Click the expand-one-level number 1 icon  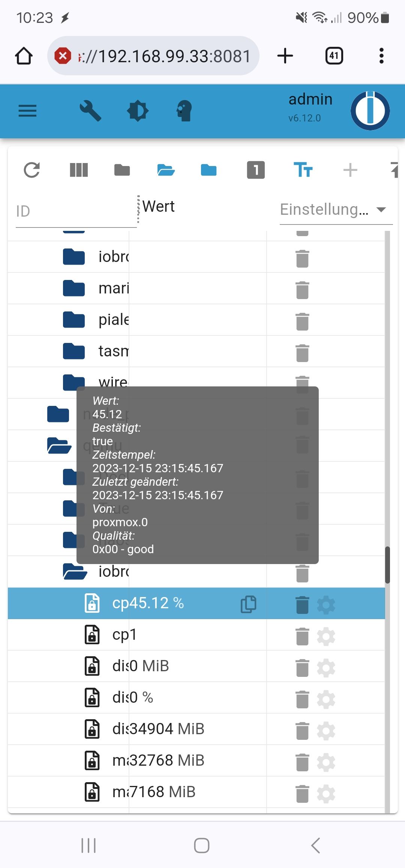(x=256, y=170)
